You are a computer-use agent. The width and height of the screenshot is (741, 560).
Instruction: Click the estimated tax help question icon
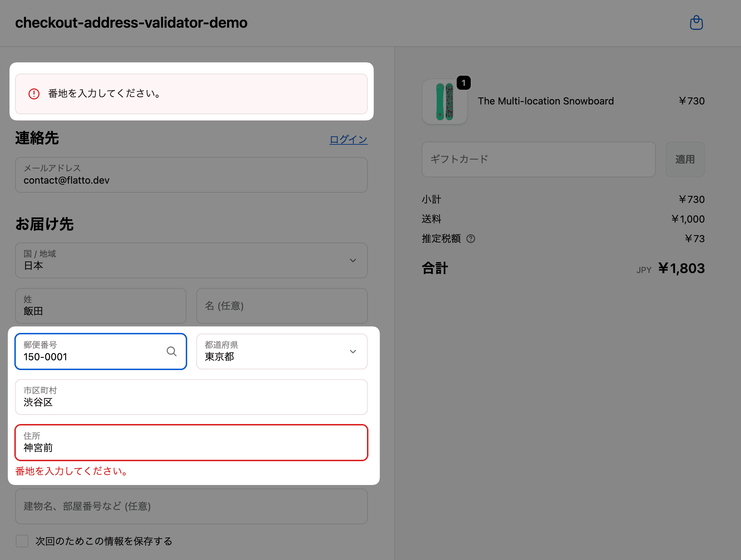pos(471,239)
